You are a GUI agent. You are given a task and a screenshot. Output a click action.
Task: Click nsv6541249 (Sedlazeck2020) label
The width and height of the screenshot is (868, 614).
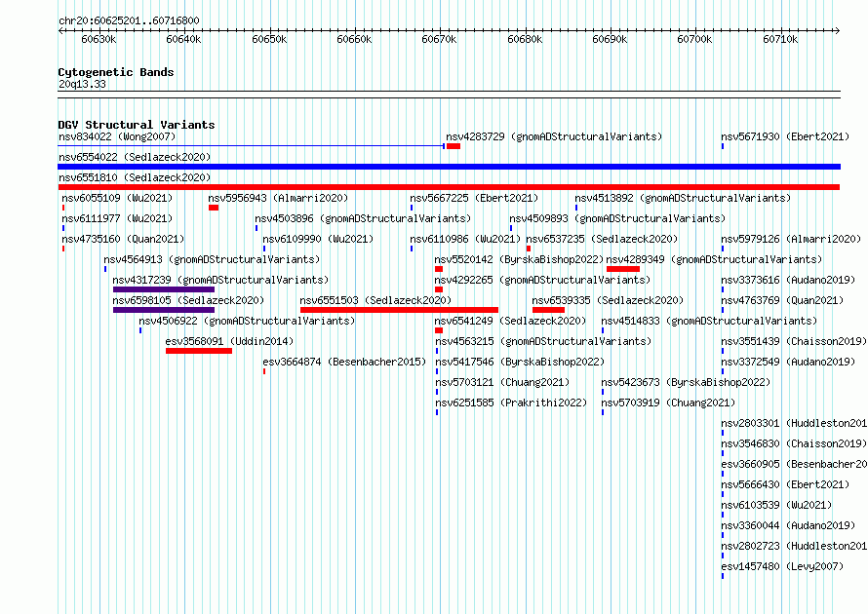(510, 321)
